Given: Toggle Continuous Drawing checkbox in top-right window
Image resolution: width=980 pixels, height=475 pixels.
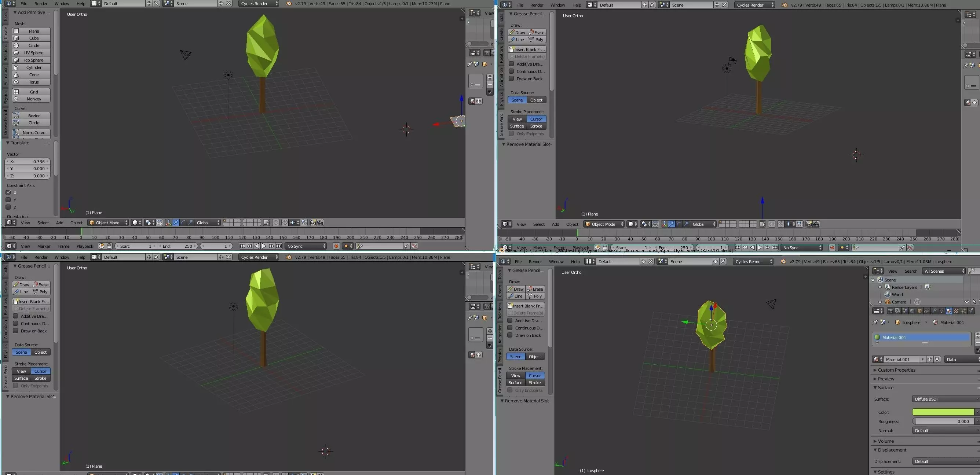Looking at the screenshot, I should [512, 71].
